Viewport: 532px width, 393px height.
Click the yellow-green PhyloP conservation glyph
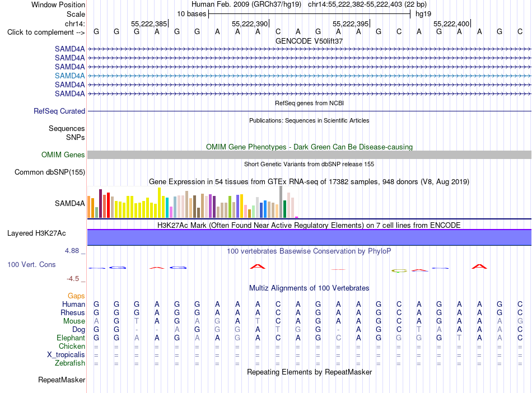[x=399, y=270]
